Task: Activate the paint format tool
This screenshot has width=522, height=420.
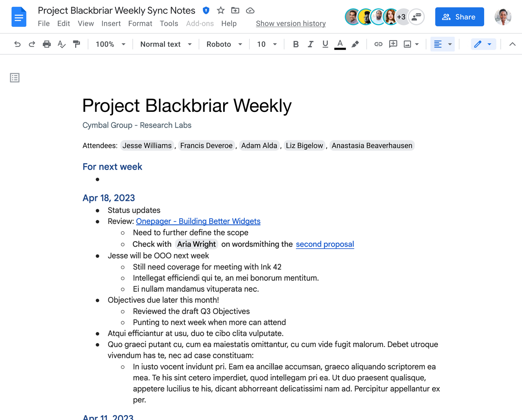Action: [x=76, y=44]
